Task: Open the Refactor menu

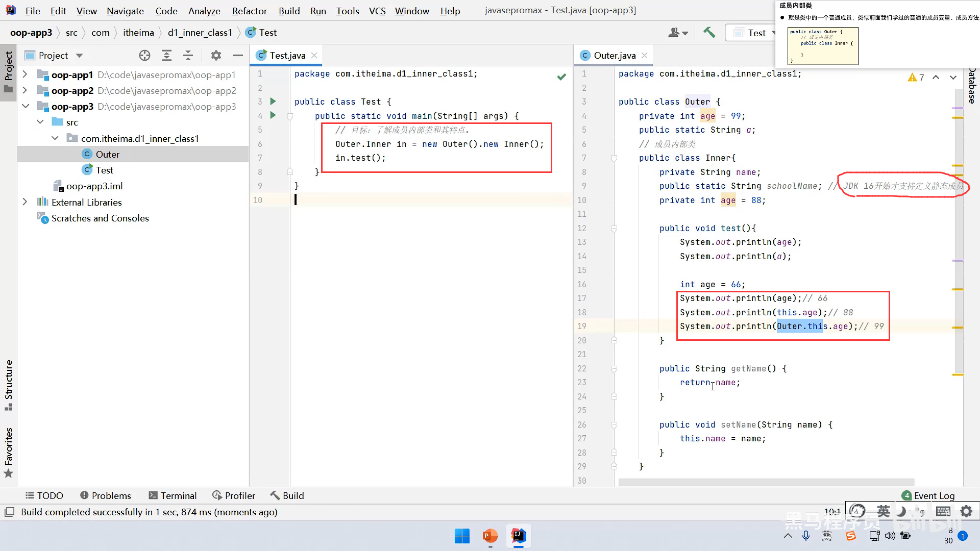Action: point(249,11)
